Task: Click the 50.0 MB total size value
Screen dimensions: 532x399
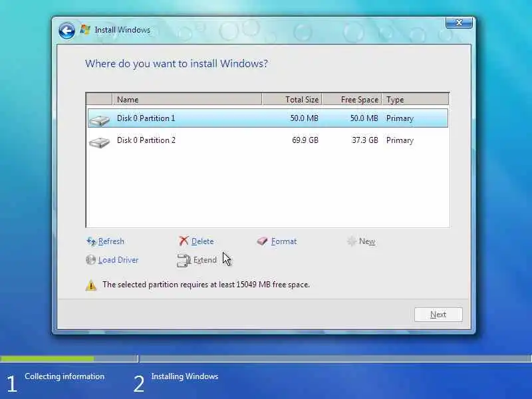Action: [x=304, y=118]
